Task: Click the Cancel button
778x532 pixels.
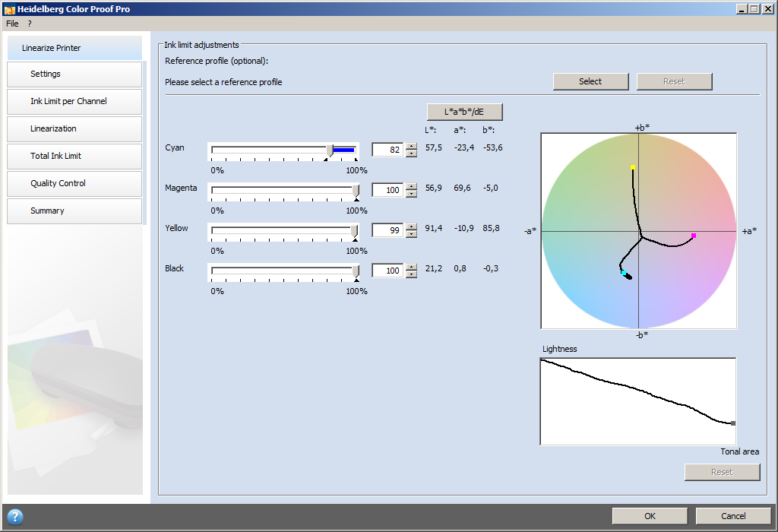Action: pyautogui.click(x=733, y=516)
